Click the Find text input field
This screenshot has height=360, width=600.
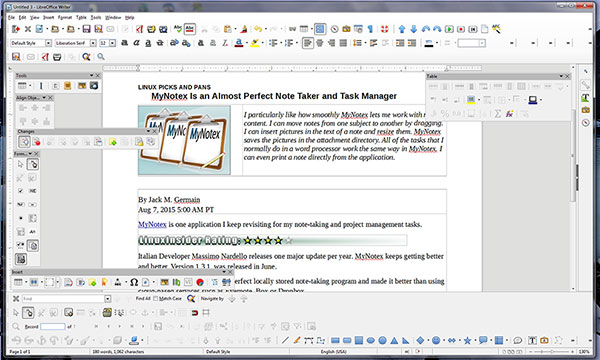pos(63,299)
